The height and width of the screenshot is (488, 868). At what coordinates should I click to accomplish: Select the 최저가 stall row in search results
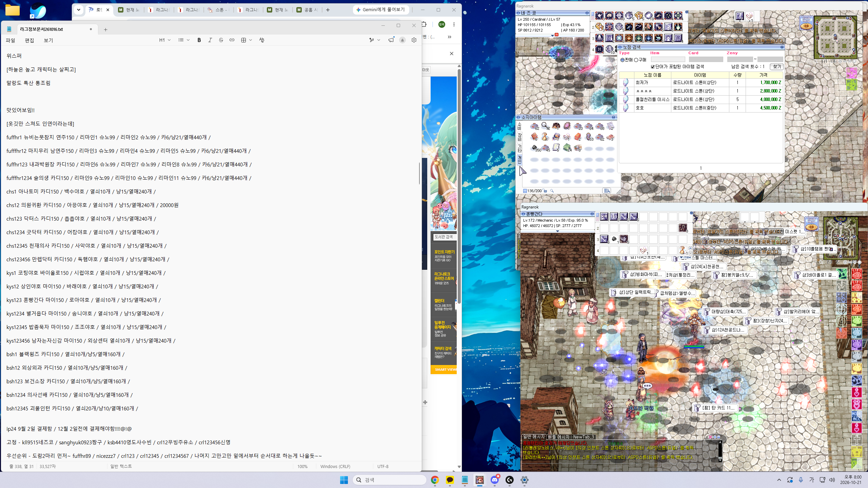pos(701,82)
